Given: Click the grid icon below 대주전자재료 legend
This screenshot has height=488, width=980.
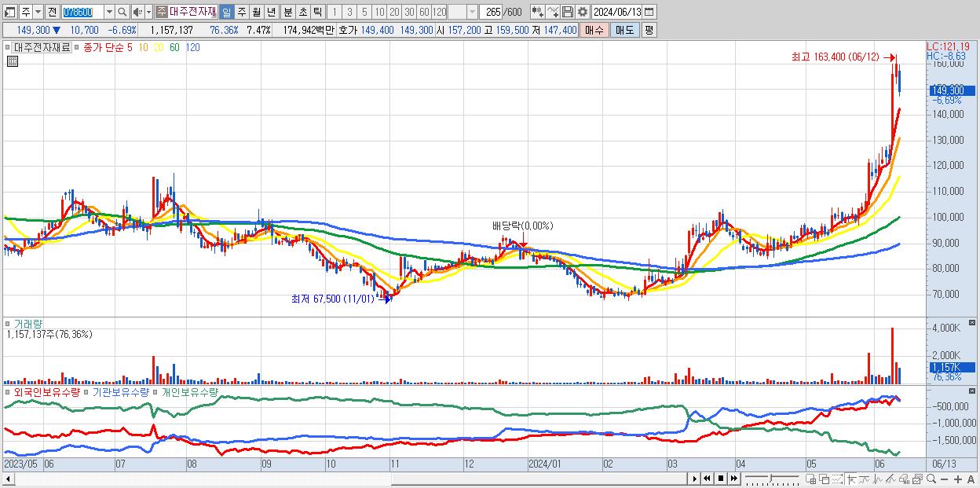Looking at the screenshot, I should point(12,61).
